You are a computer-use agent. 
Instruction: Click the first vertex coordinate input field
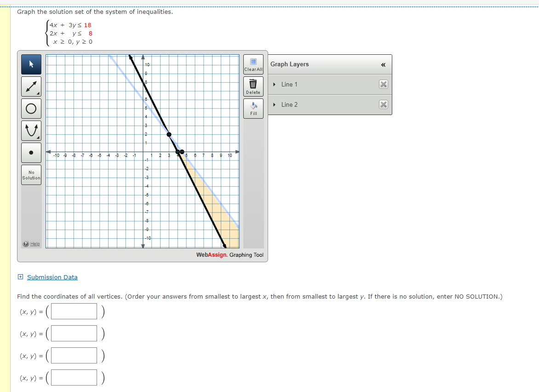point(74,311)
